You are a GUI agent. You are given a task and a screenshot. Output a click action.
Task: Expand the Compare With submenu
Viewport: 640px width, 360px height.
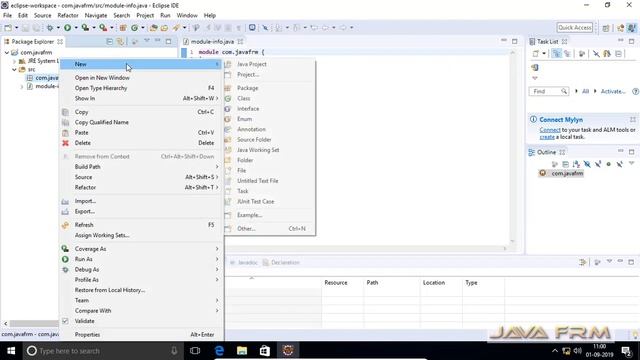click(142, 311)
